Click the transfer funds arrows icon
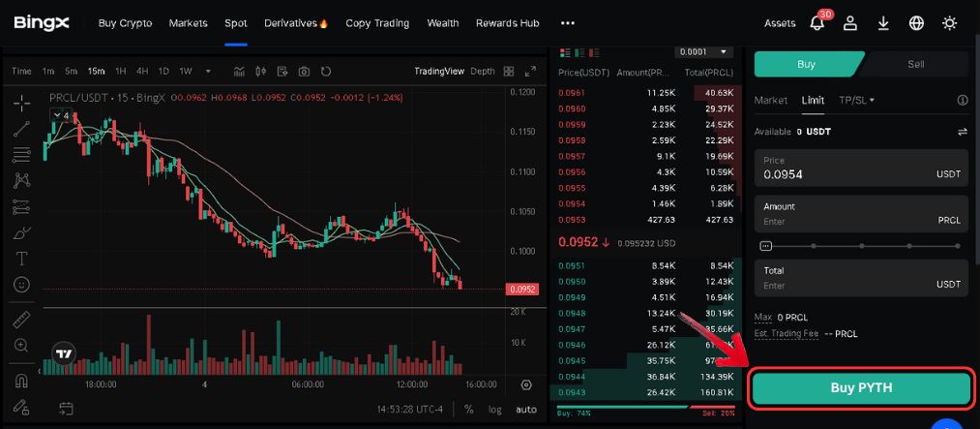Viewport: 980px width, 429px height. coord(963,132)
